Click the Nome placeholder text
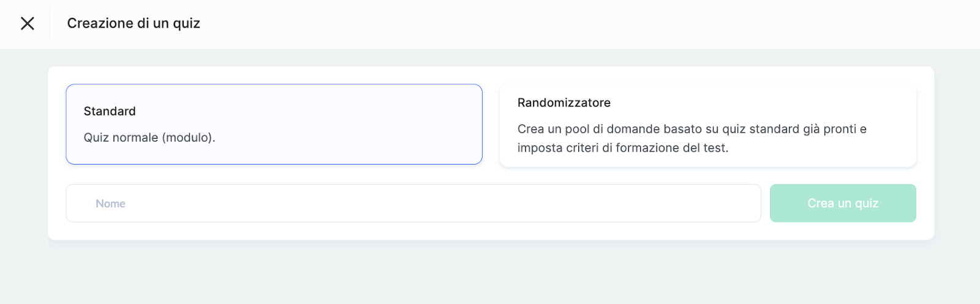The image size is (980, 304). tap(110, 204)
